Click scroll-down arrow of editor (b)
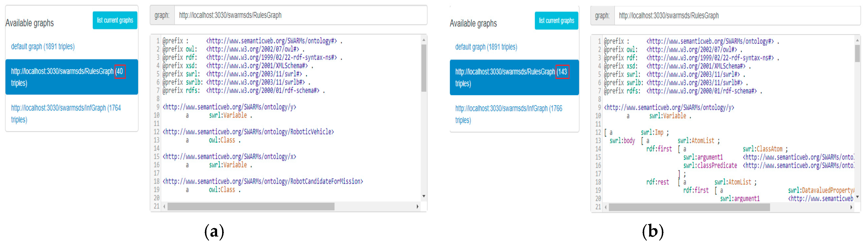The image size is (868, 247). (x=857, y=197)
